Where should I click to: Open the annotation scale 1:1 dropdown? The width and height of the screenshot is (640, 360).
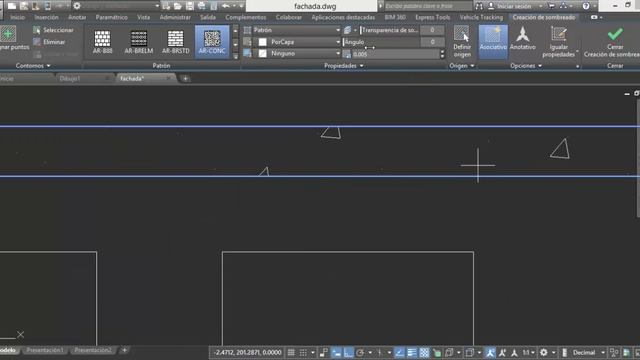529,352
